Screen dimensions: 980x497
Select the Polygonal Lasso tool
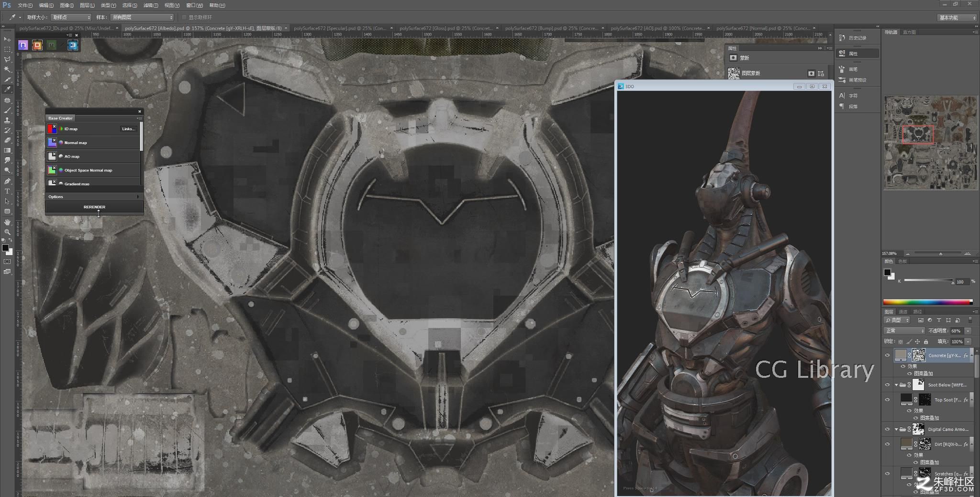7,59
